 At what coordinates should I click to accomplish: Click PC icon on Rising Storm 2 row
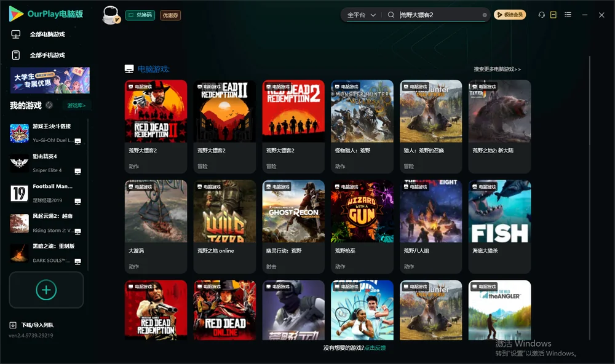pyautogui.click(x=77, y=231)
